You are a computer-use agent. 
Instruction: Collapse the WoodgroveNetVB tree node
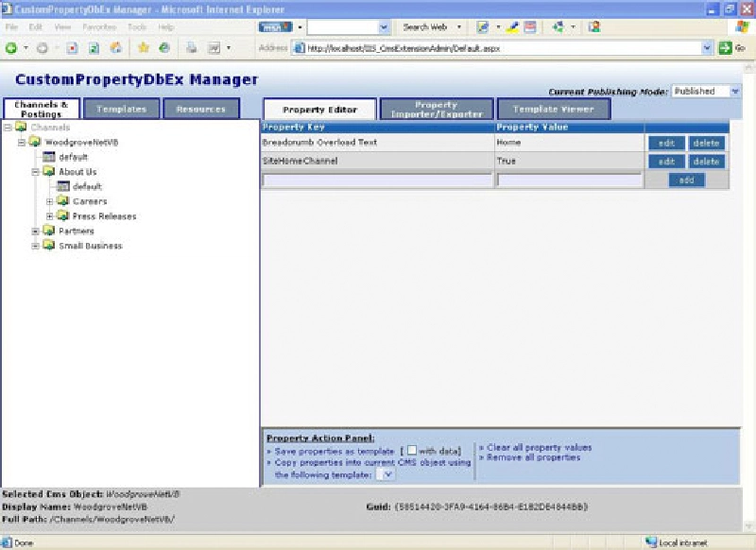[x=21, y=142]
